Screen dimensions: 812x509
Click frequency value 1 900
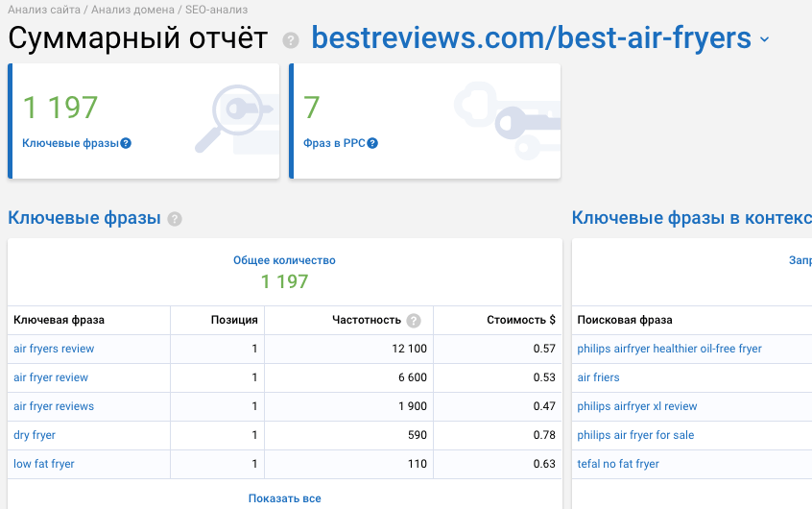413,406
